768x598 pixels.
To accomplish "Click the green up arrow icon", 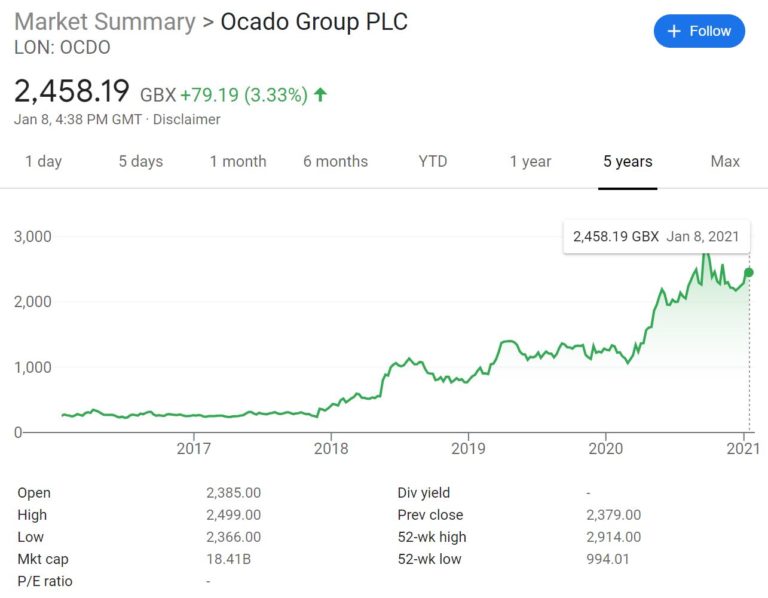I will point(320,95).
